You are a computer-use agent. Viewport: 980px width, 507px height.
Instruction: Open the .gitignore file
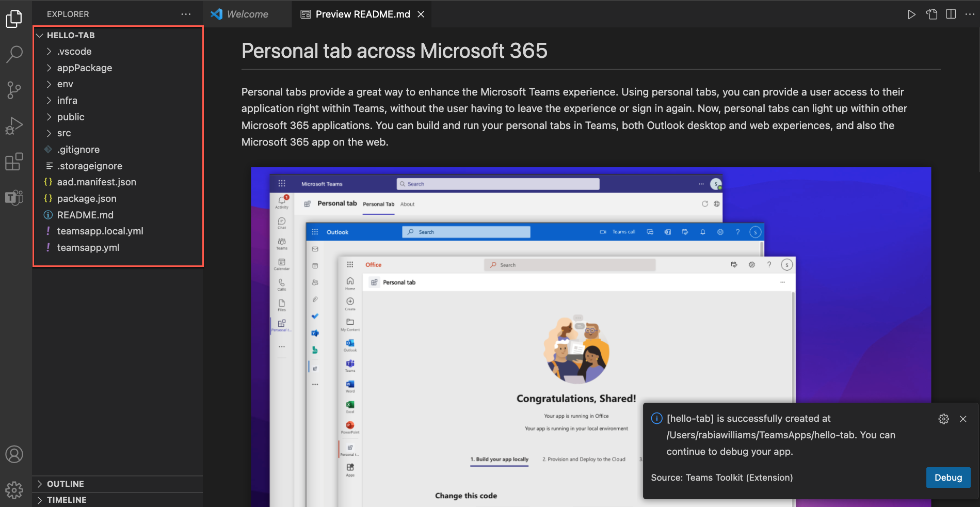point(118,150)
